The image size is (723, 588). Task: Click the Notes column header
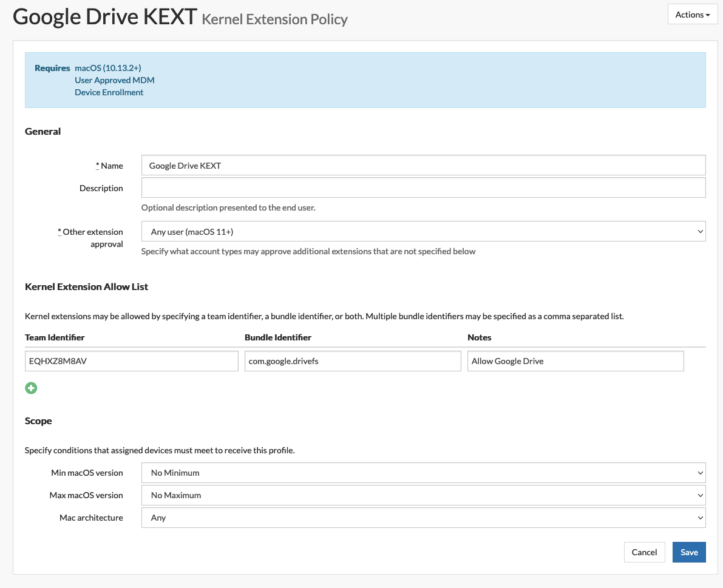(479, 337)
